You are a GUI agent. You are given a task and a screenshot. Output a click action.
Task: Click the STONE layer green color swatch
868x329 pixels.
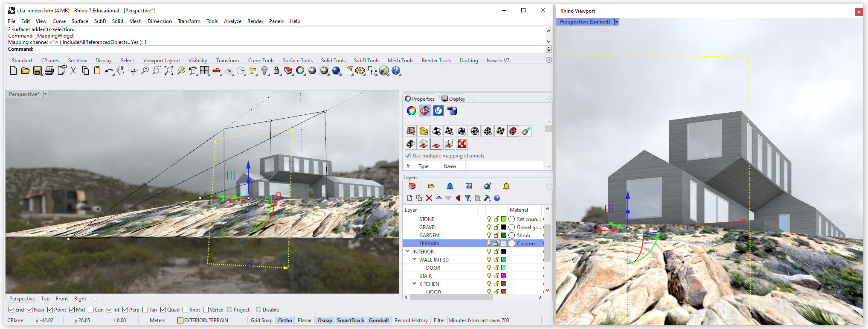pyautogui.click(x=504, y=219)
